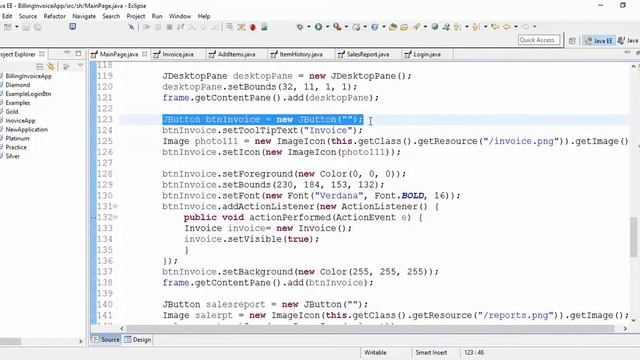640x360 pixels.
Task: Close the MainPage.java editor tab
Action: coord(144,54)
